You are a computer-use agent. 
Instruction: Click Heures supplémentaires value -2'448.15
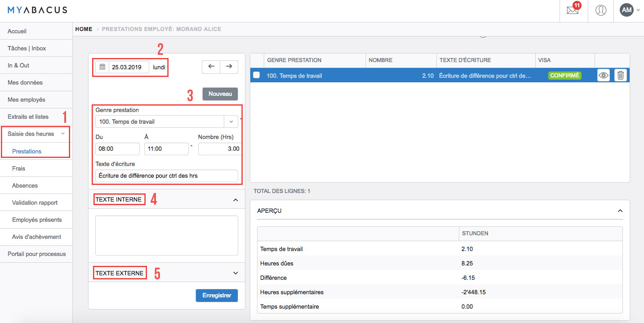tap(474, 292)
